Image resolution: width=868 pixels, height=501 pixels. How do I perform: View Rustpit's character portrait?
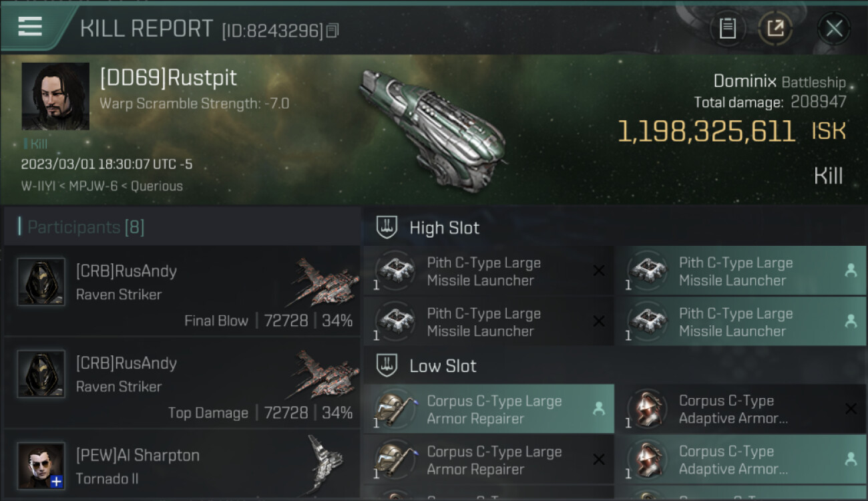(x=55, y=96)
